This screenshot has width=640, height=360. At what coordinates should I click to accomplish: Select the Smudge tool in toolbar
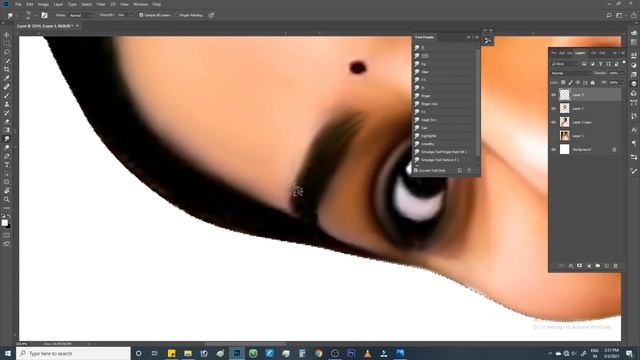(7, 139)
